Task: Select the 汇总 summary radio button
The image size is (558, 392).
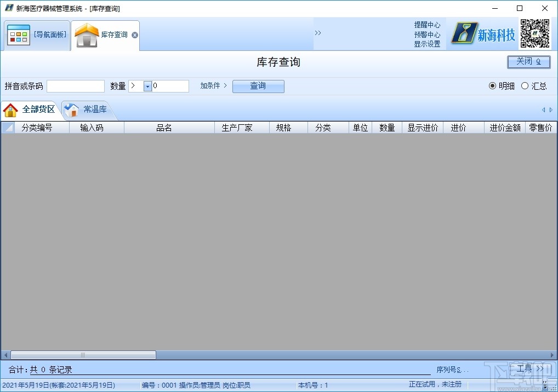Action: pyautogui.click(x=525, y=86)
